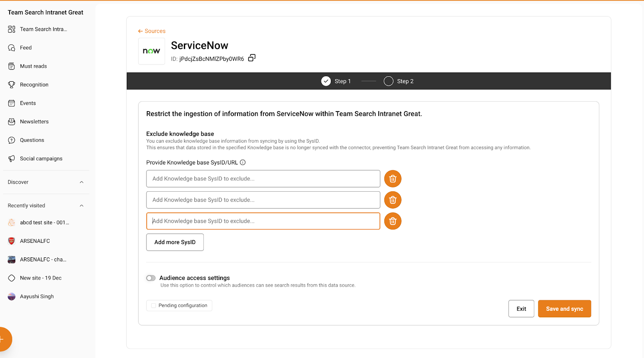Click the second SysID exclude input field
The image size is (644, 358).
pyautogui.click(x=263, y=200)
